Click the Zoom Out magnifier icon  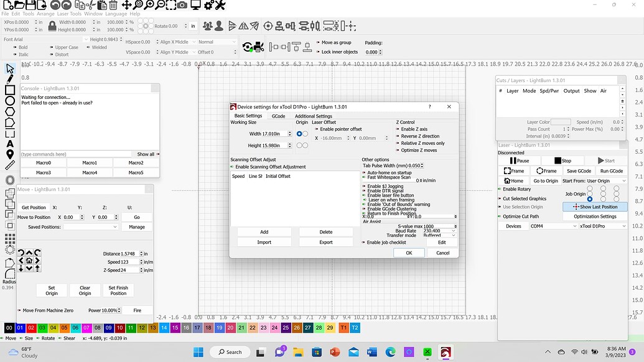tap(160, 5)
